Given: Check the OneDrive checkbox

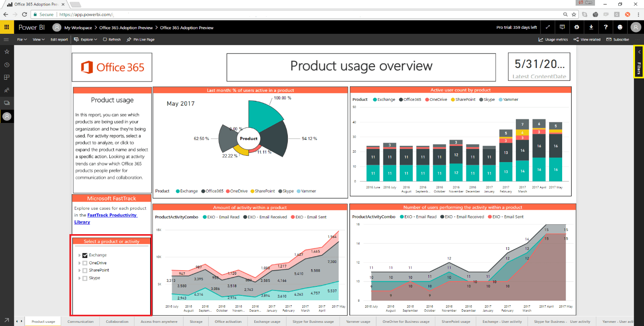Looking at the screenshot, I should (85, 263).
